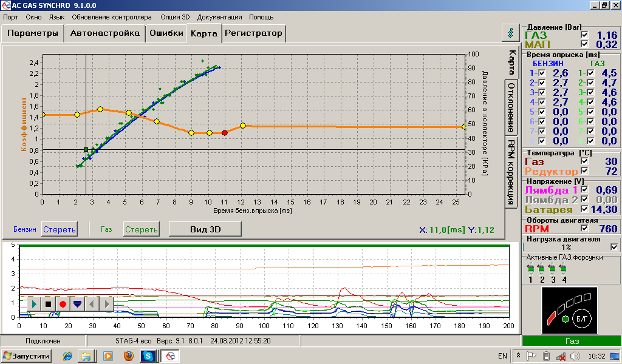The height and width of the screenshot is (364, 622).
Task: Erase gas map with Газ Стереть
Action: coord(141,229)
